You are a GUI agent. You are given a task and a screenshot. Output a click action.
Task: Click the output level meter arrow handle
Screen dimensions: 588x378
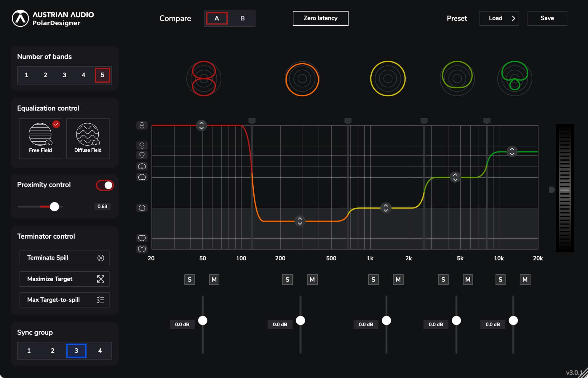tap(552, 190)
